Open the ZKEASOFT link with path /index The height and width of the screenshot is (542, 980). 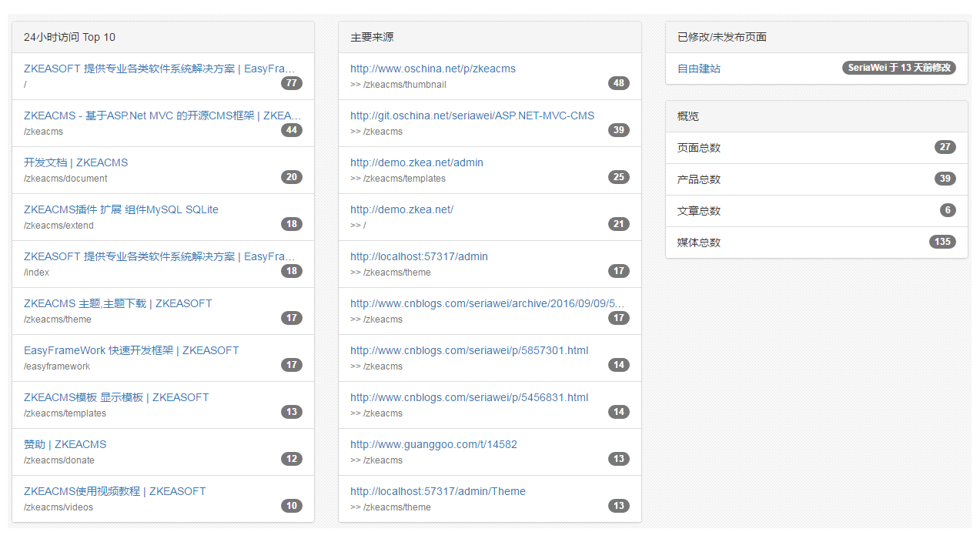[159, 256]
